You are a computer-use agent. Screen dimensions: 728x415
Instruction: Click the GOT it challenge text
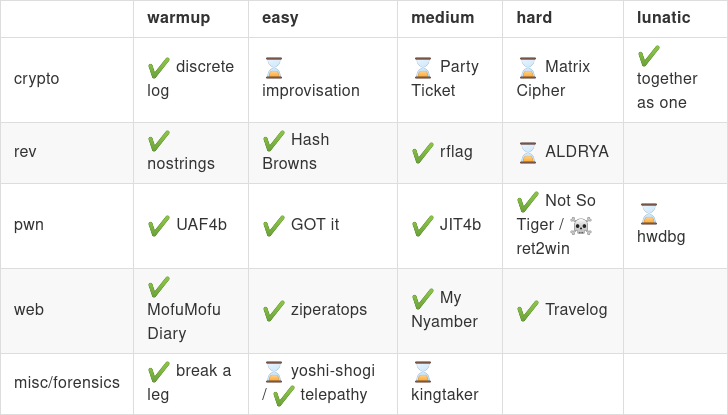[x=315, y=225]
